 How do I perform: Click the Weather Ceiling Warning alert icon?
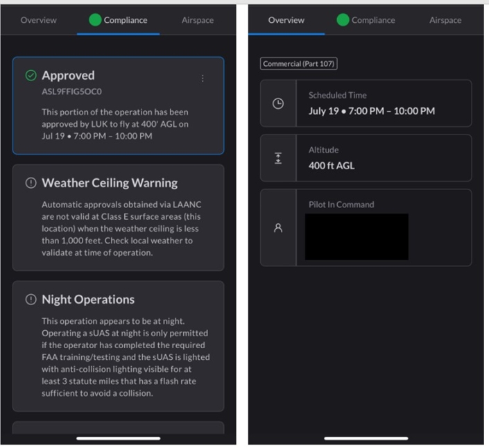31,183
